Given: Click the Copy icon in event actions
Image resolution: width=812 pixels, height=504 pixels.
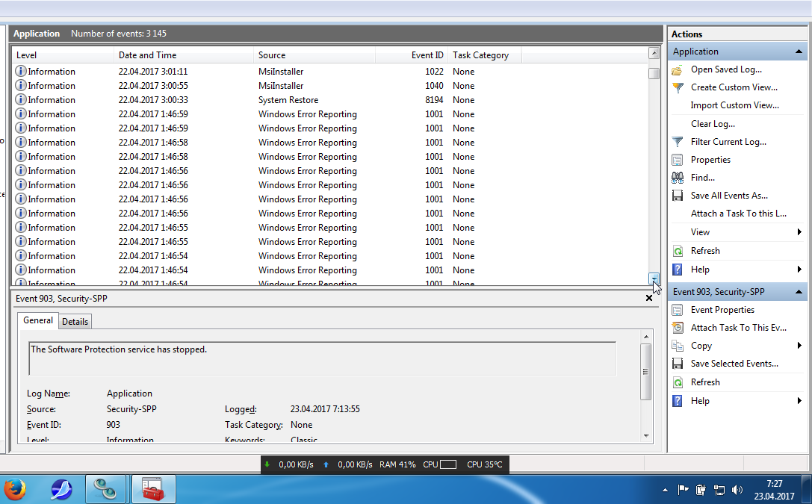Looking at the screenshot, I should [677, 346].
